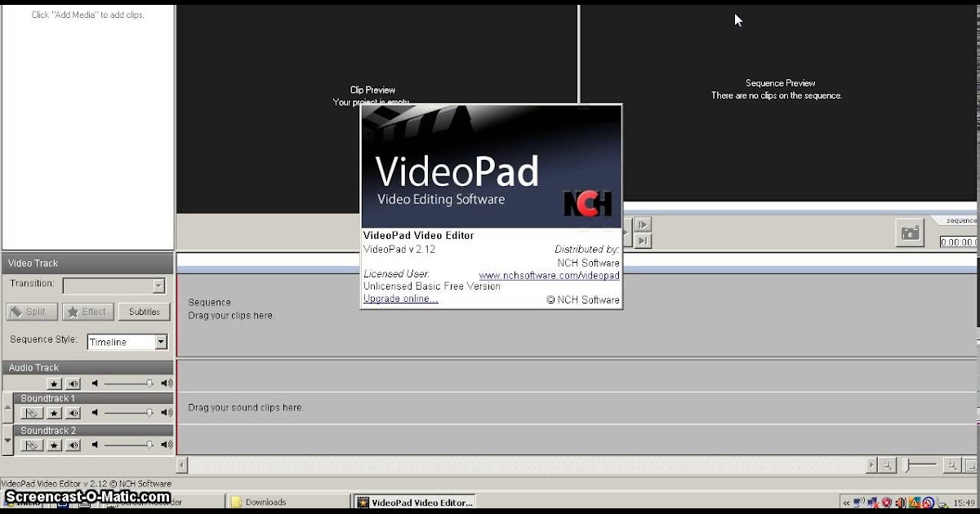Screen dimensions: 980x514
Task: Open the master Audio Track effects star
Action: point(54,383)
